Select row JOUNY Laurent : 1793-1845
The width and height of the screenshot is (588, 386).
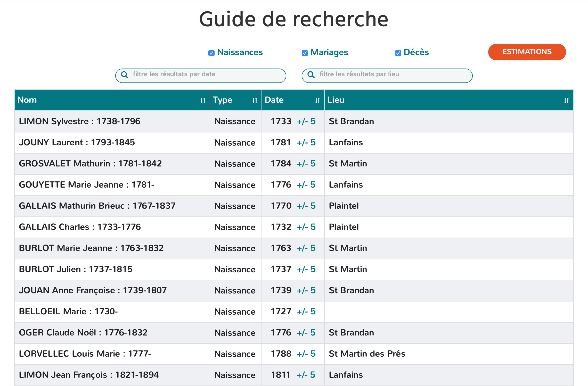pyautogui.click(x=294, y=142)
